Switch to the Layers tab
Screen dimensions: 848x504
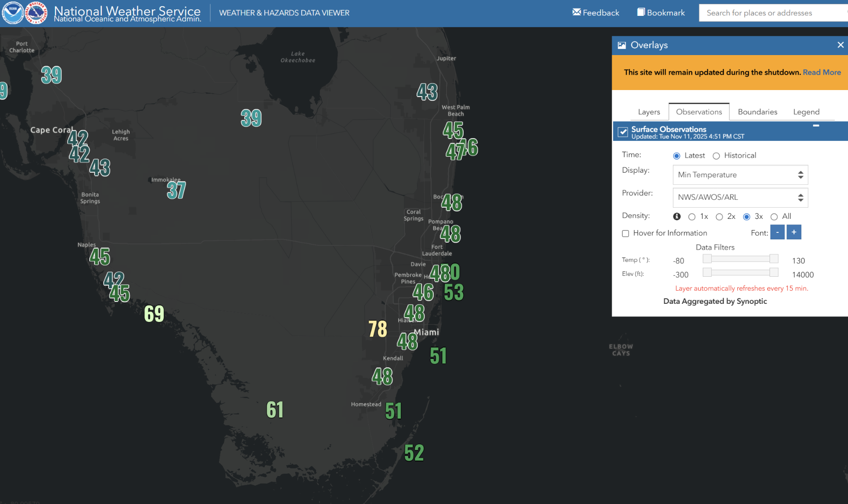pyautogui.click(x=649, y=112)
